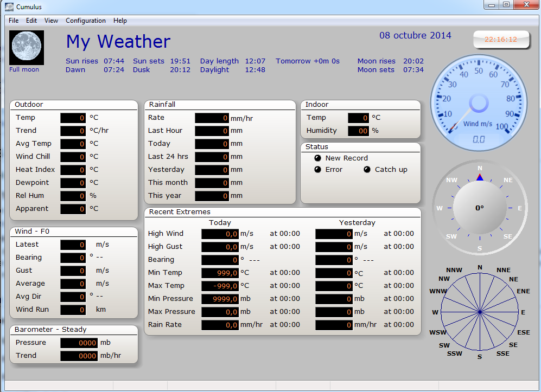
Task: Click the New Record status indicator light
Action: [x=318, y=158]
